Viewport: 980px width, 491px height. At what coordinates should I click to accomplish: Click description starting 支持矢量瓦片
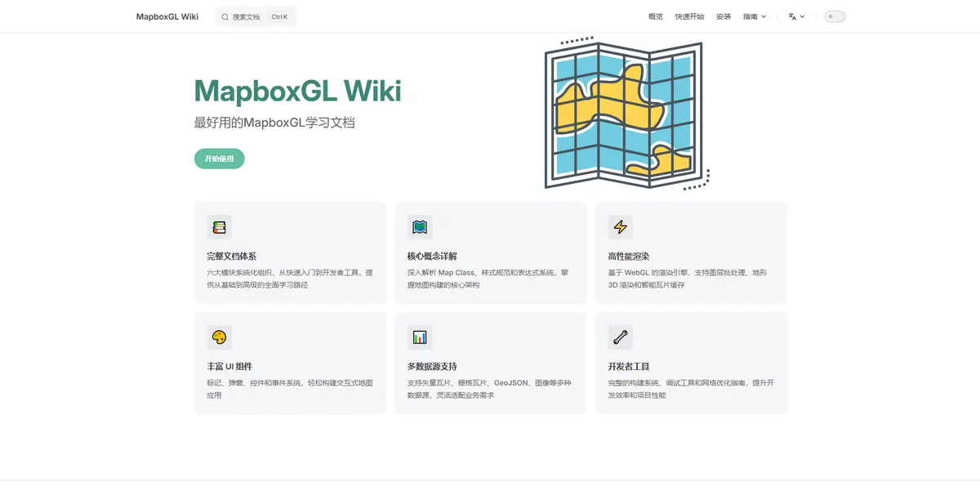(x=489, y=389)
